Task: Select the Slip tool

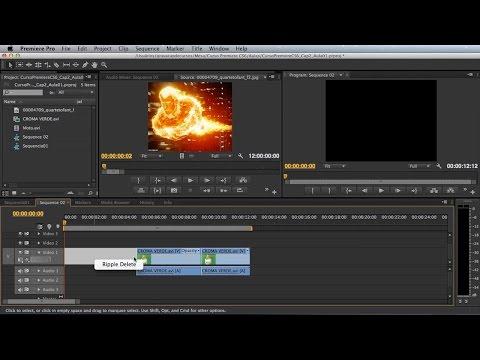Action: point(66,65)
